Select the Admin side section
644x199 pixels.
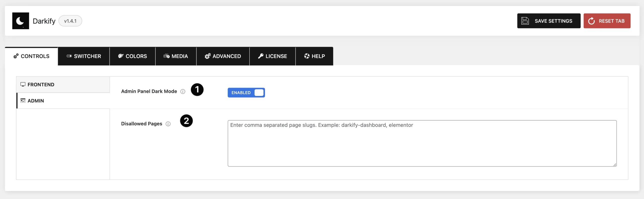point(63,101)
